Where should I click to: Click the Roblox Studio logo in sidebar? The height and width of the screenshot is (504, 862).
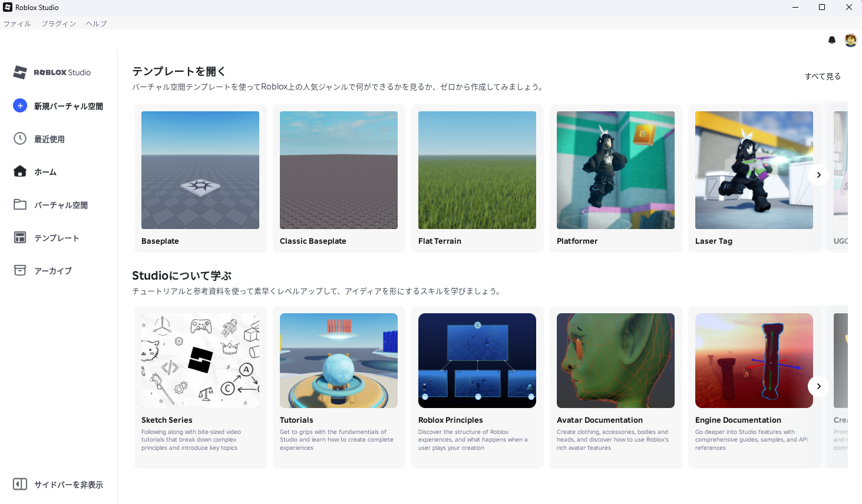point(52,72)
